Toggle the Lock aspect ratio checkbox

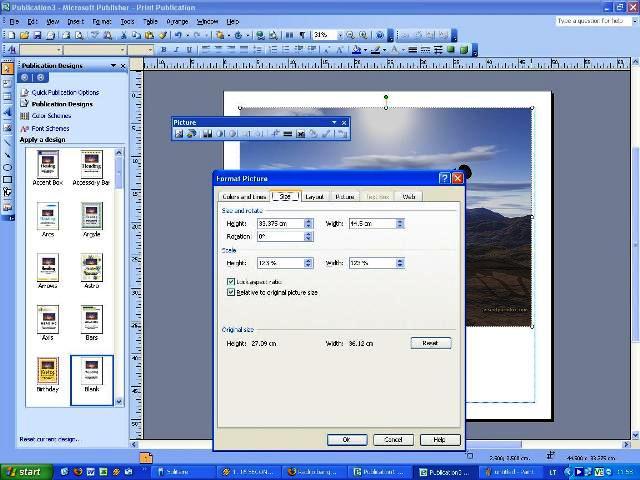pos(232,283)
